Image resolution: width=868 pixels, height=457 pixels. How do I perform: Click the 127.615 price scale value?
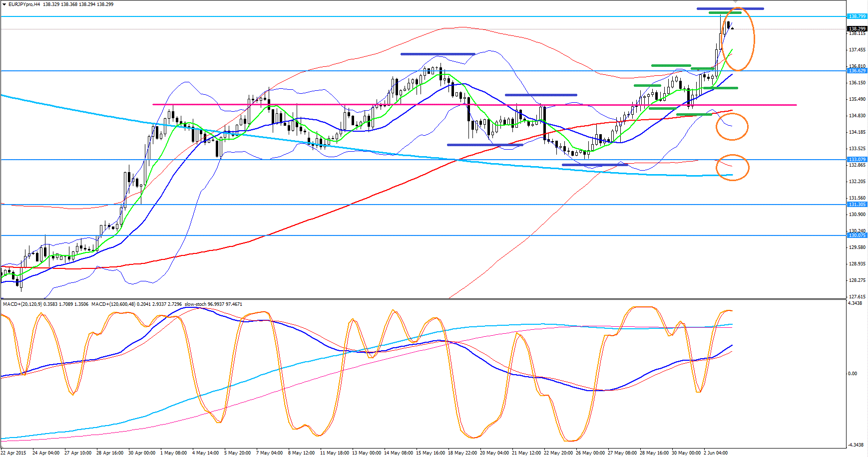tap(857, 297)
